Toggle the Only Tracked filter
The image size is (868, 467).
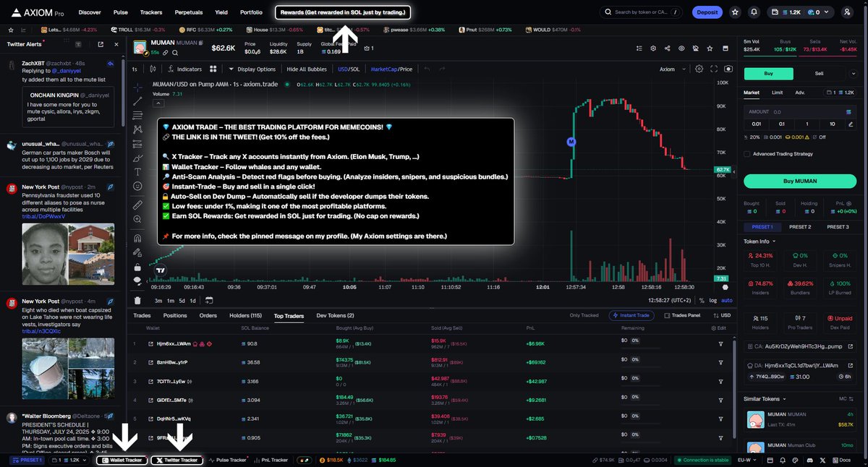tap(584, 315)
